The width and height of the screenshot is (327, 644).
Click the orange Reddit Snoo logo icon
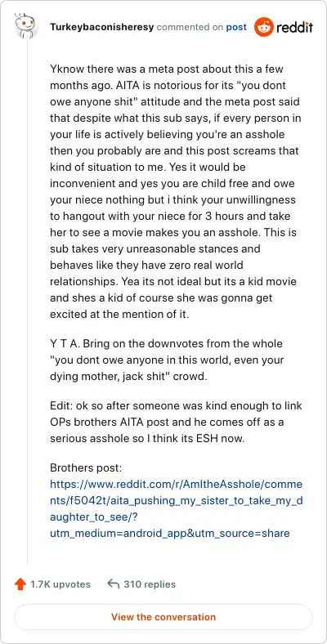pyautogui.click(x=264, y=27)
